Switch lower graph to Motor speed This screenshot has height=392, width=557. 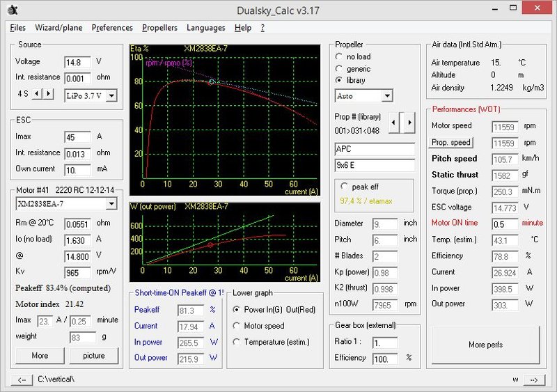click(237, 326)
